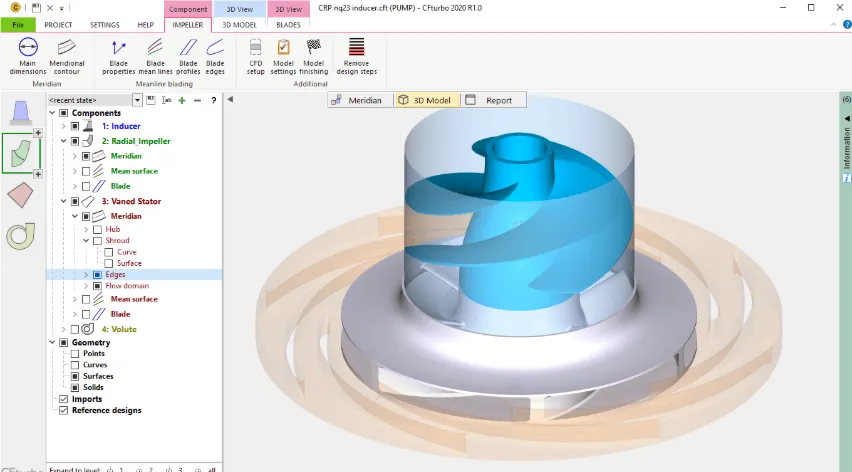The height and width of the screenshot is (472, 852).
Task: Toggle the Components visibility checkbox
Action: [64, 113]
